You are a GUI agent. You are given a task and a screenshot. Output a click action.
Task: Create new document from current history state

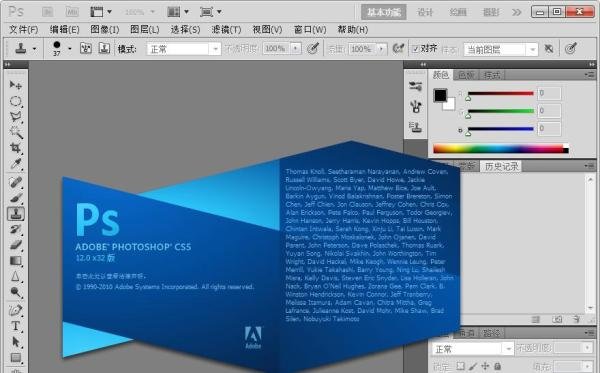click(x=536, y=319)
